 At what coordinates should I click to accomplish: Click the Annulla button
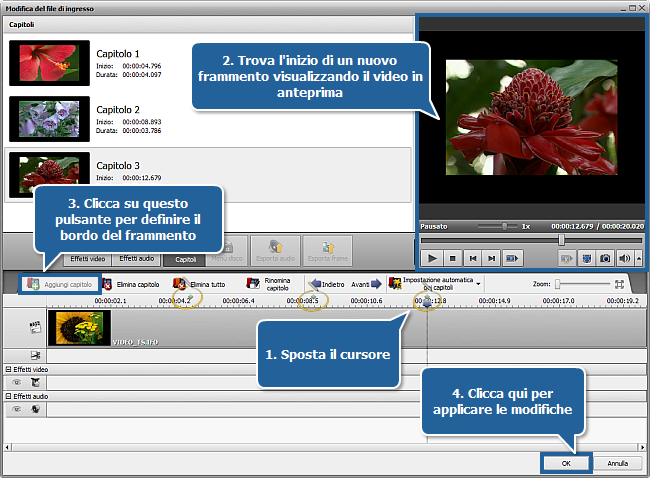(617, 463)
